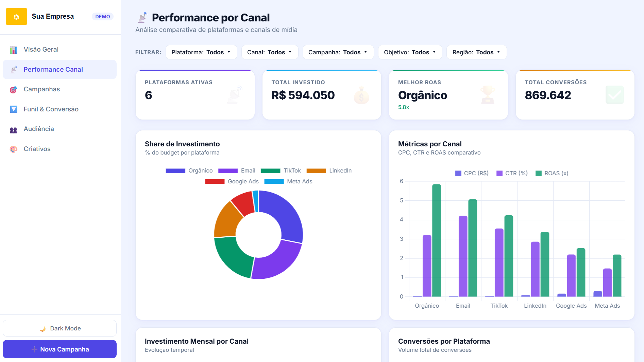The width and height of the screenshot is (644, 362).
Task: Click the Funil & Conversão funnel icon
Action: pos(14,109)
